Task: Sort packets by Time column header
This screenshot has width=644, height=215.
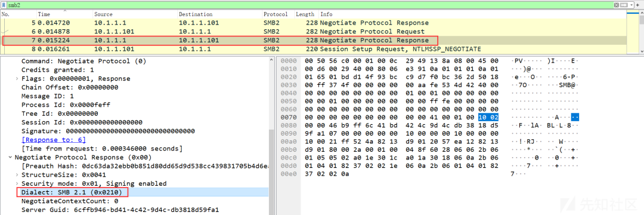Action: (44, 14)
